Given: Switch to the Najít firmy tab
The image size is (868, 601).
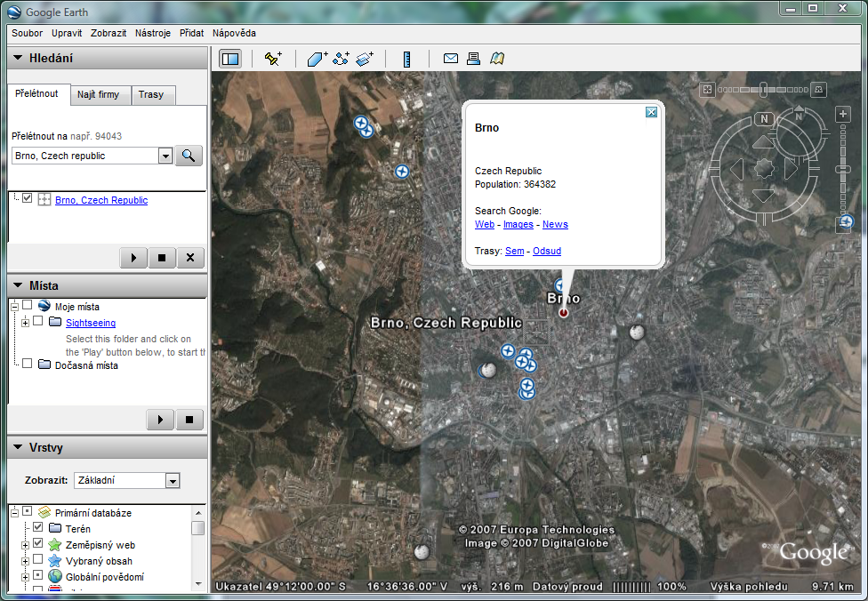Looking at the screenshot, I should (x=99, y=94).
